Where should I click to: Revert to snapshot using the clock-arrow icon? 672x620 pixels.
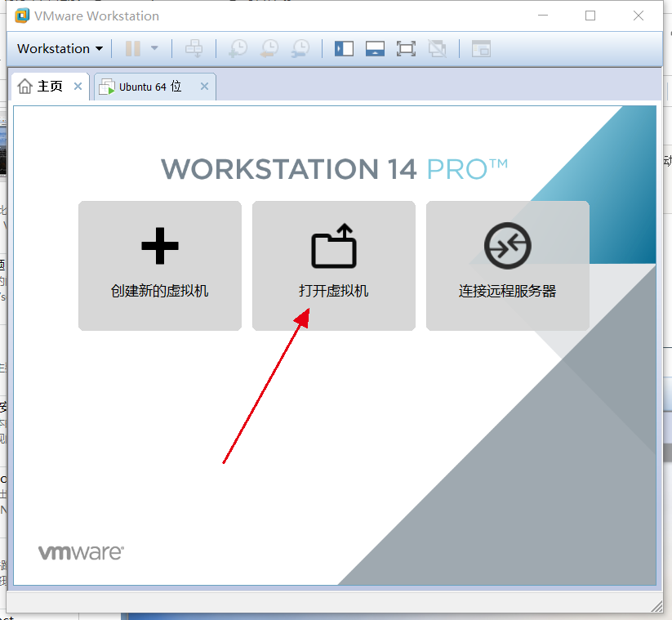click(x=269, y=48)
